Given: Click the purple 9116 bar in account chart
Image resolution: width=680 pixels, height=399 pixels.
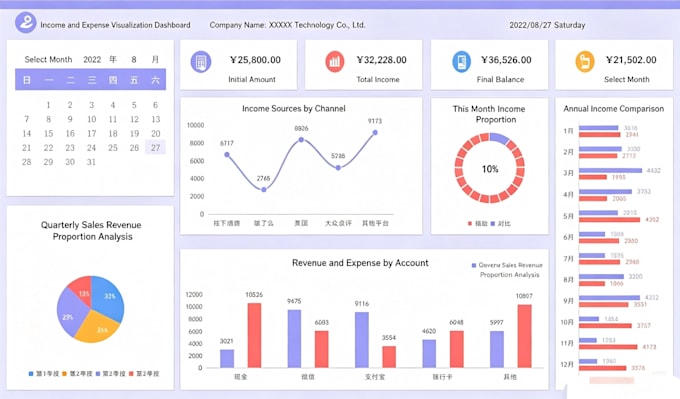Looking at the screenshot, I should 362,340.
